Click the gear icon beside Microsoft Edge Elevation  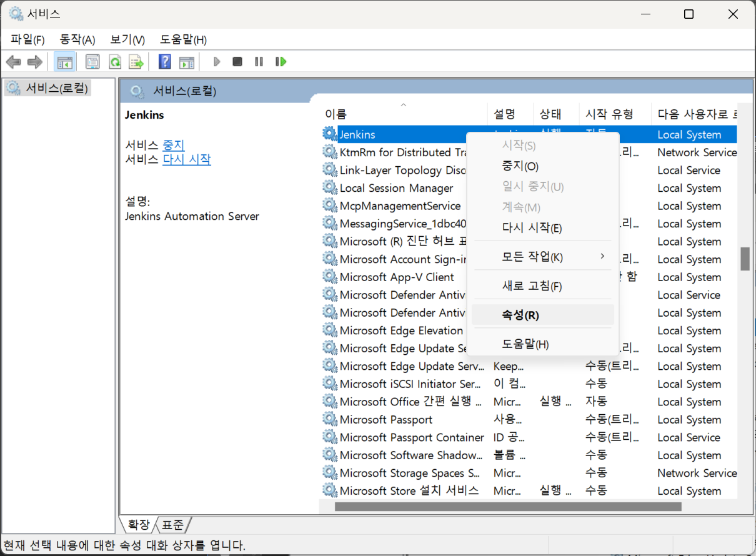pos(330,330)
